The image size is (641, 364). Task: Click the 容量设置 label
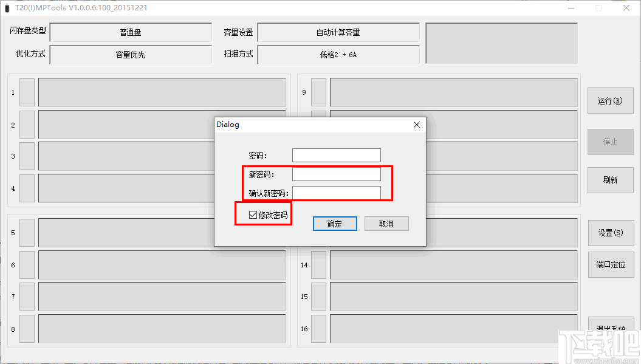(238, 32)
